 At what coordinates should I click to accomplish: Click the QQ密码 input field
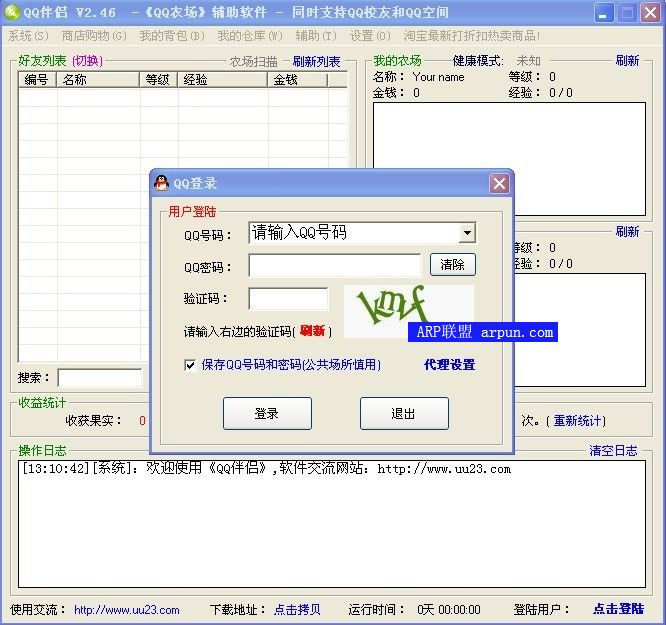(335, 266)
